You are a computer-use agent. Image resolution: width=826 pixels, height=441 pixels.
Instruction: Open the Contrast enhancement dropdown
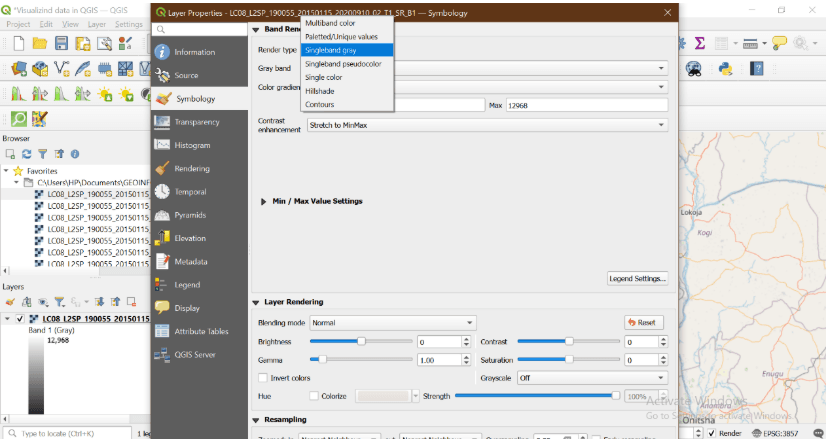(x=486, y=125)
